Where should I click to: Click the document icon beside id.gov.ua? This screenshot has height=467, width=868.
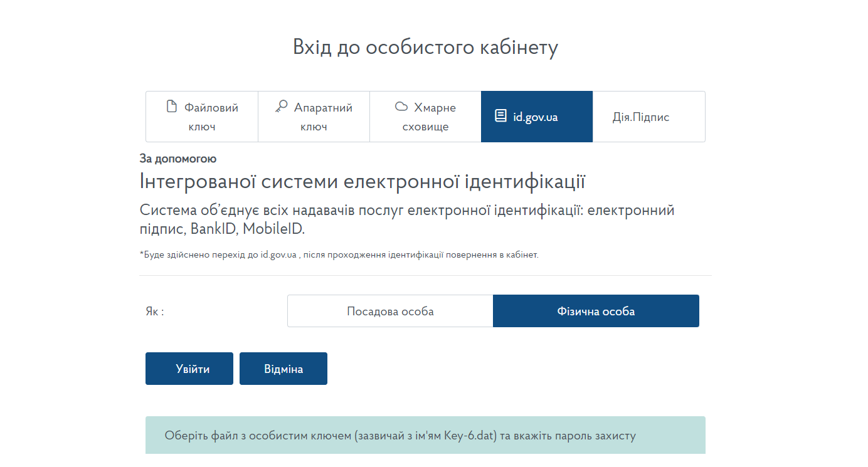tap(500, 116)
